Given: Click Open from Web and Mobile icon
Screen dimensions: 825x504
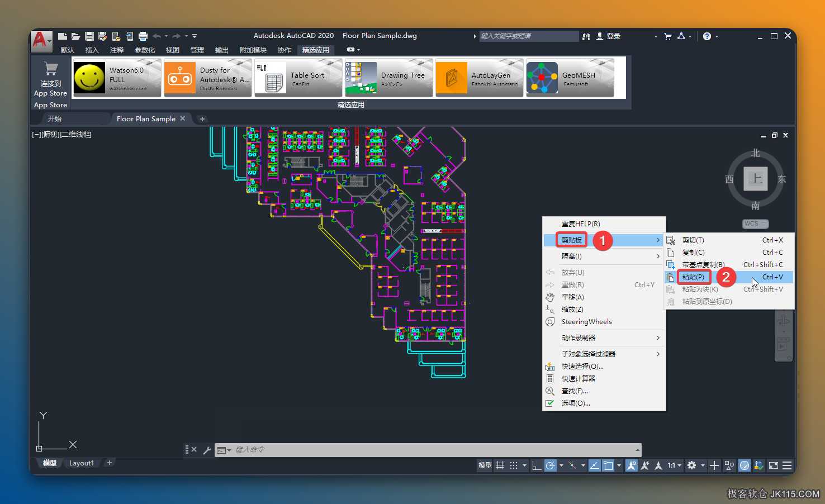Looking at the screenshot, I should pyautogui.click(x=116, y=36).
